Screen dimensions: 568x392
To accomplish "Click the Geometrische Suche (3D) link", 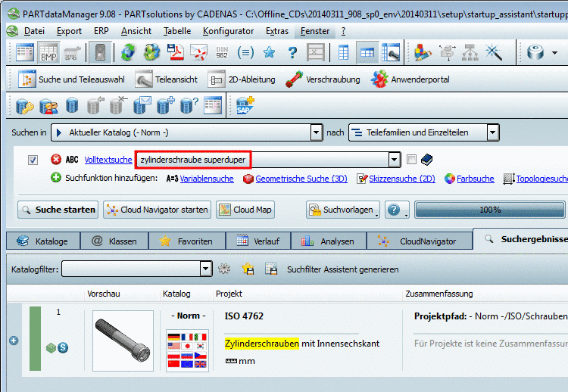I will pyautogui.click(x=301, y=179).
